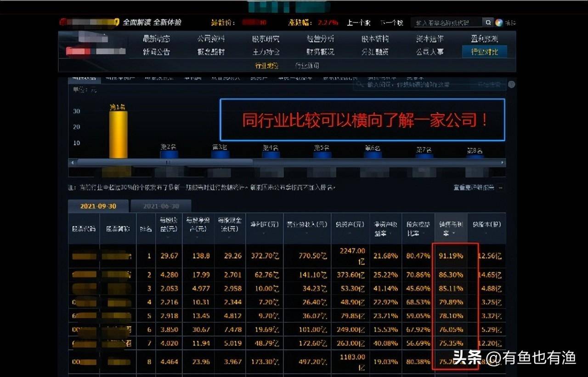Open the 经营分析 tab
The height and width of the screenshot is (377, 588).
pos(320,39)
